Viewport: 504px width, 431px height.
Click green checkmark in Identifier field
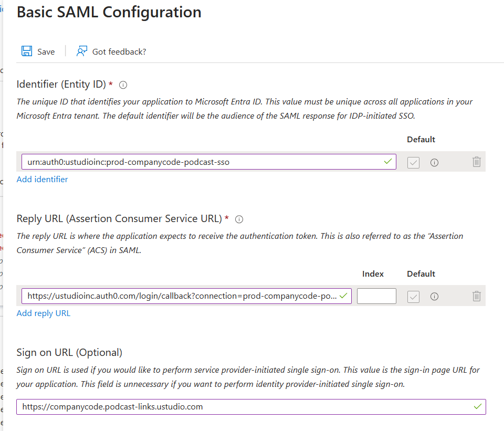[x=388, y=161]
